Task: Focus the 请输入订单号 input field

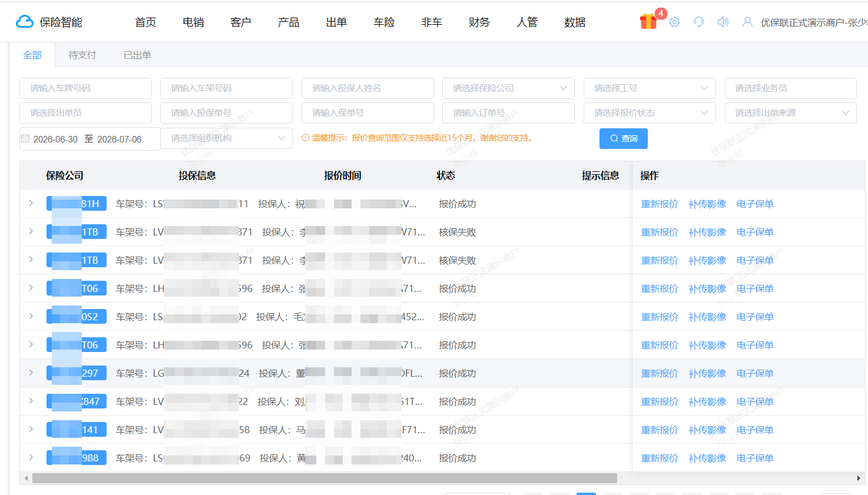Action: pos(509,113)
